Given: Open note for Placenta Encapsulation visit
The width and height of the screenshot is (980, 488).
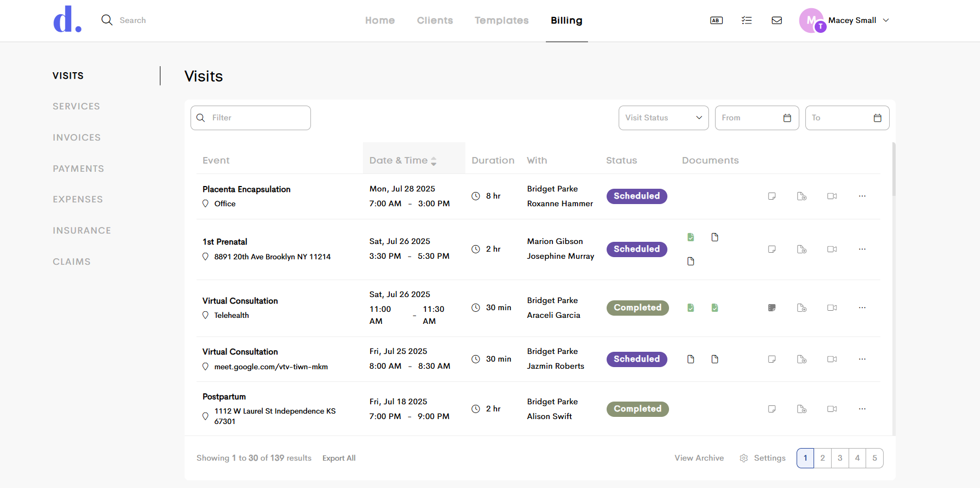Looking at the screenshot, I should [772, 196].
